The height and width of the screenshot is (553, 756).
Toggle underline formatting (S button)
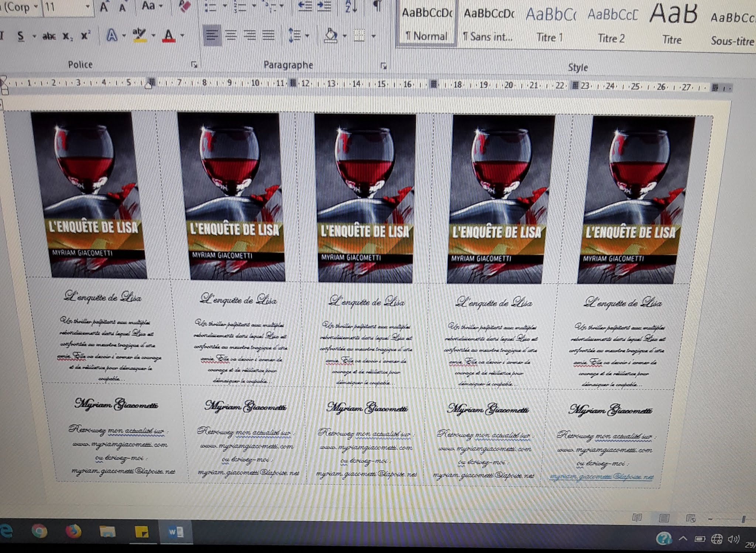21,36
